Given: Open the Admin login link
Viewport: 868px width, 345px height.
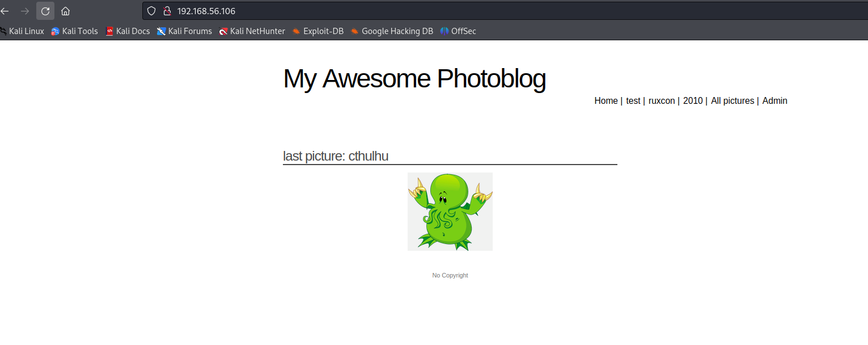Looking at the screenshot, I should (x=775, y=100).
